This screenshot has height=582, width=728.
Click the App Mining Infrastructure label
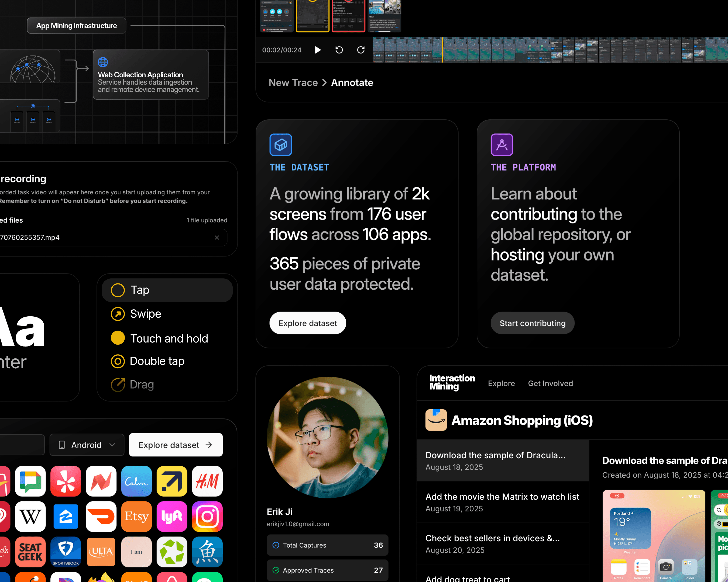click(x=76, y=26)
